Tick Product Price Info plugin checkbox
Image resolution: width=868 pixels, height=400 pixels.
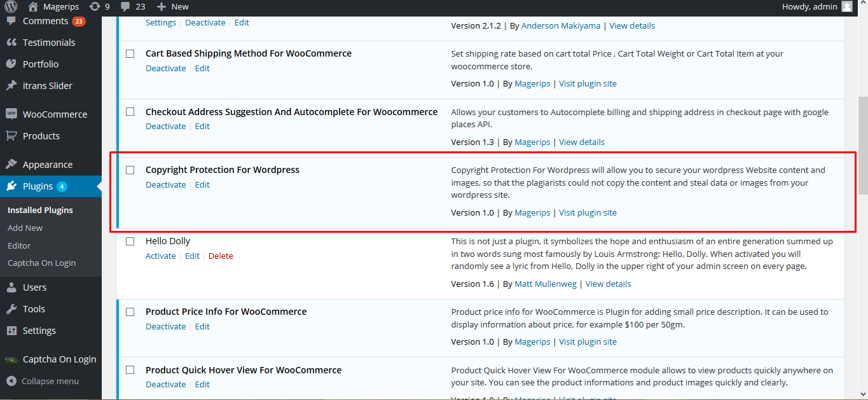click(130, 312)
